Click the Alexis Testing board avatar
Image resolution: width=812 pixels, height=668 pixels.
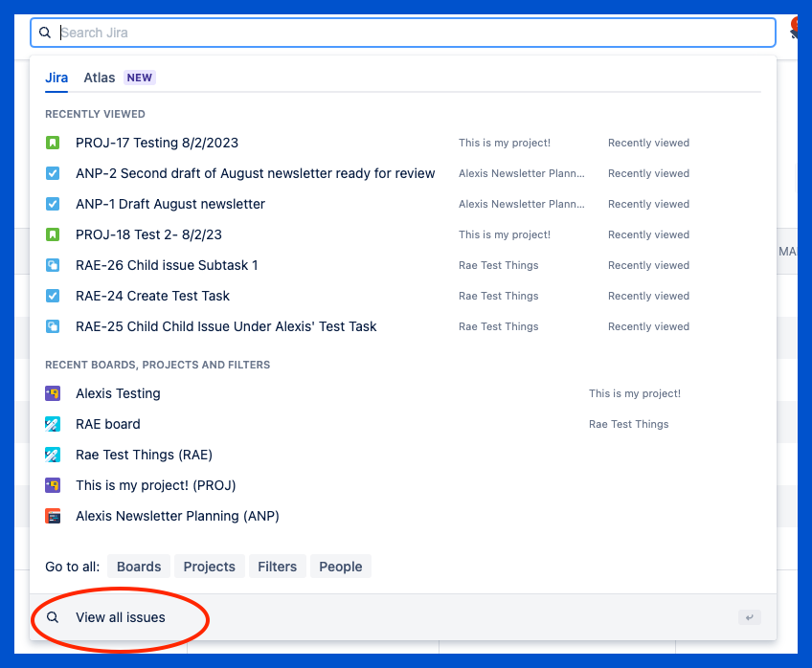[53, 393]
